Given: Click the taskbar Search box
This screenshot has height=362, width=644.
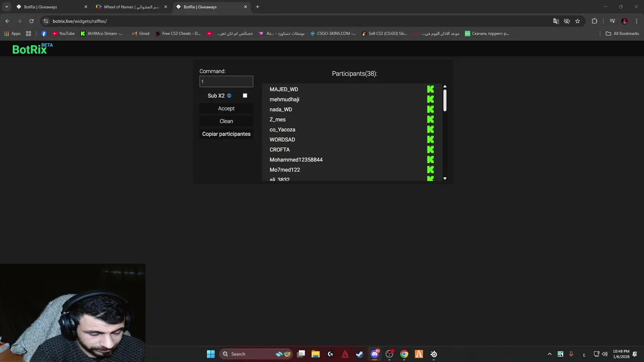Looking at the screenshot, I should point(257,354).
